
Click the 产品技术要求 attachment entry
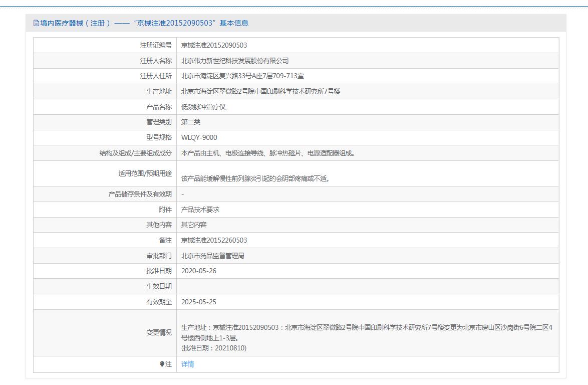coord(200,210)
